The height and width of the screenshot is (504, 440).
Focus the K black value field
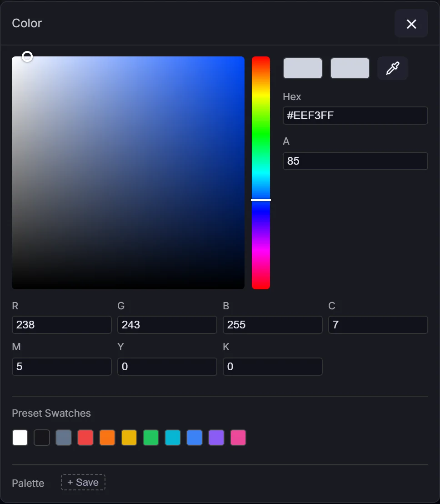point(273,367)
